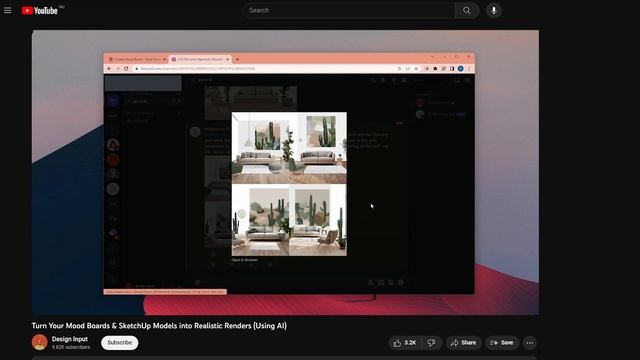The height and width of the screenshot is (360, 640).
Task: Share this video
Action: [464, 343]
